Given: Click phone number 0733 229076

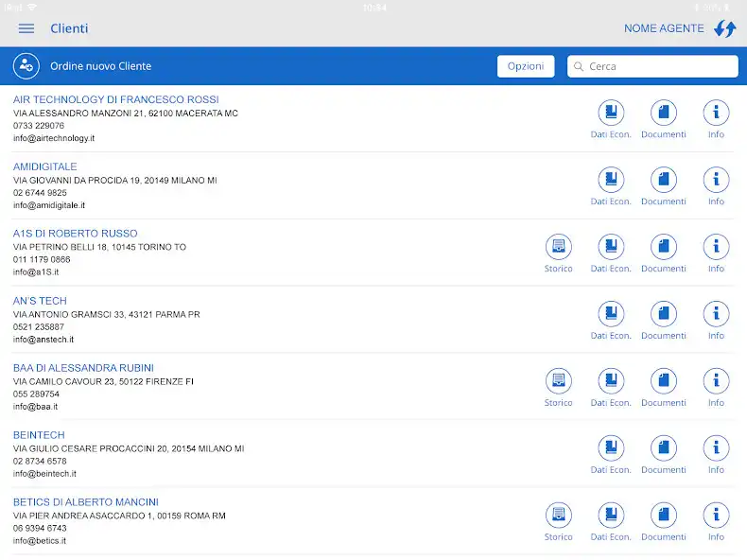Looking at the screenshot, I should pos(39,126).
